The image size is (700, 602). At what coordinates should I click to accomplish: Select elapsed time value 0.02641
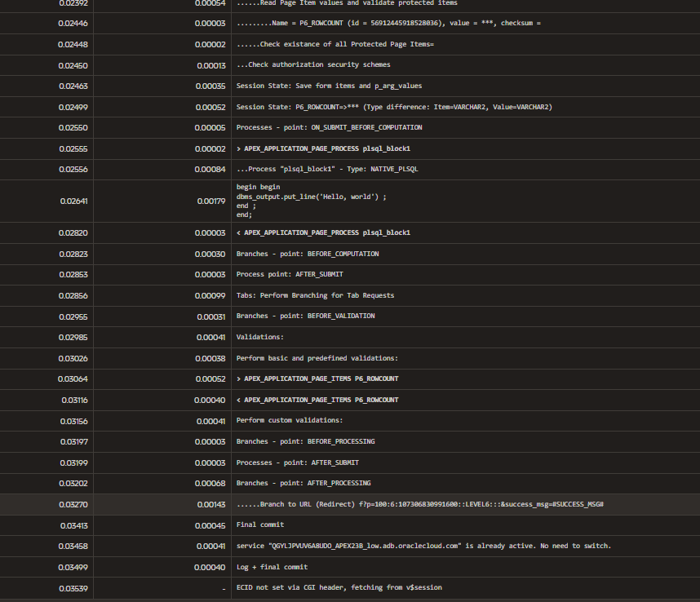point(73,201)
